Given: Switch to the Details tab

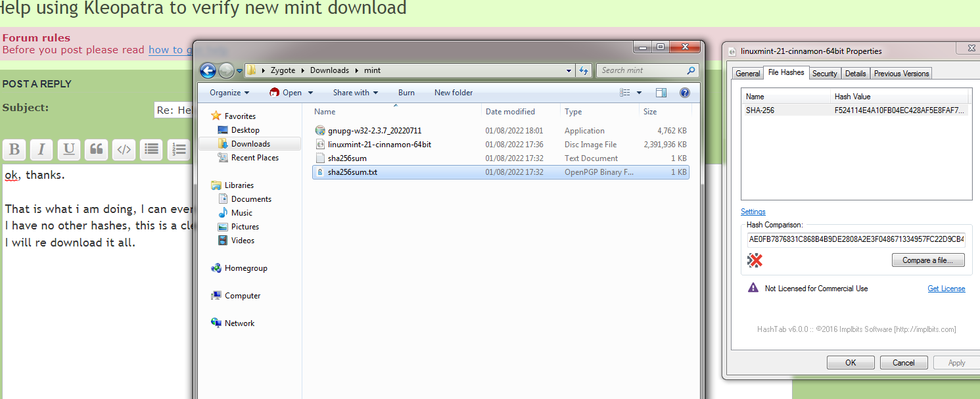Looking at the screenshot, I should click(855, 74).
